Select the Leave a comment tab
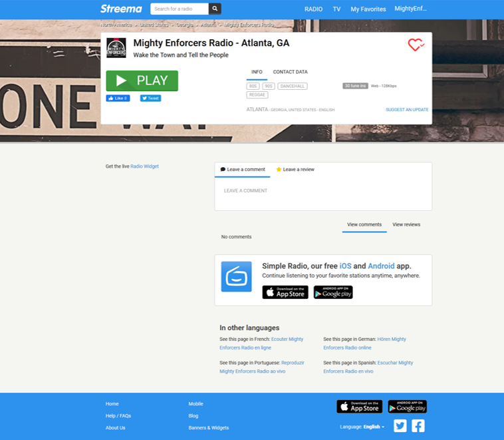The width and height of the screenshot is (504, 440). coord(243,170)
